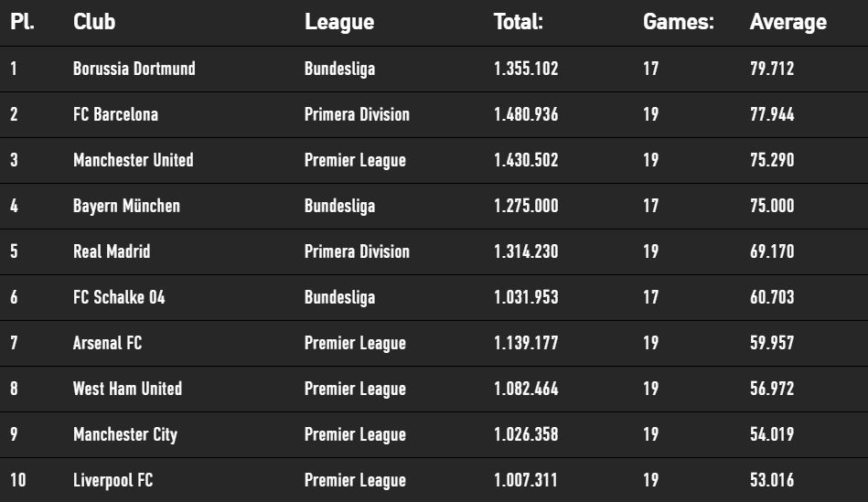
Task: Select FC Barcelona club name
Action: click(115, 114)
